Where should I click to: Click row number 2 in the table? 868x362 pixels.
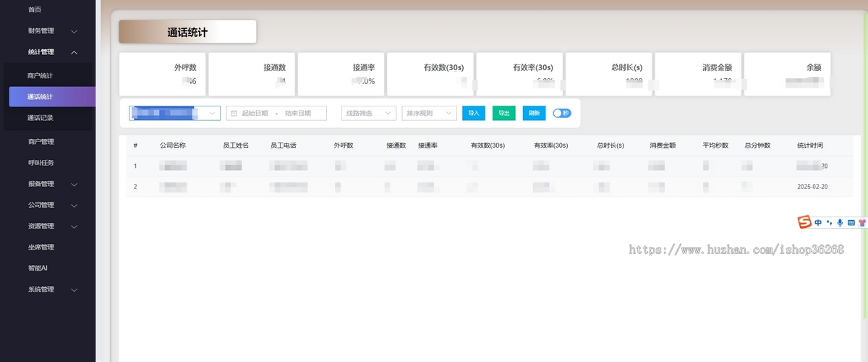[x=135, y=187]
